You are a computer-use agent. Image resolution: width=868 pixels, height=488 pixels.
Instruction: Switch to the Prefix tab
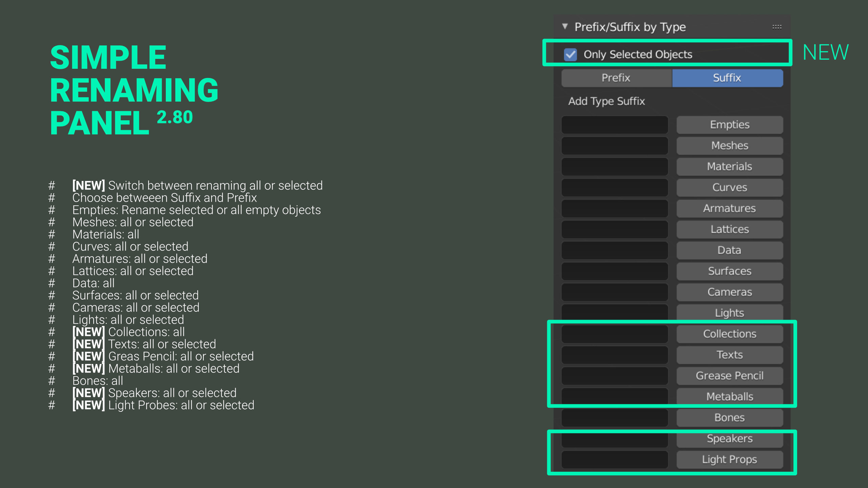tap(616, 78)
